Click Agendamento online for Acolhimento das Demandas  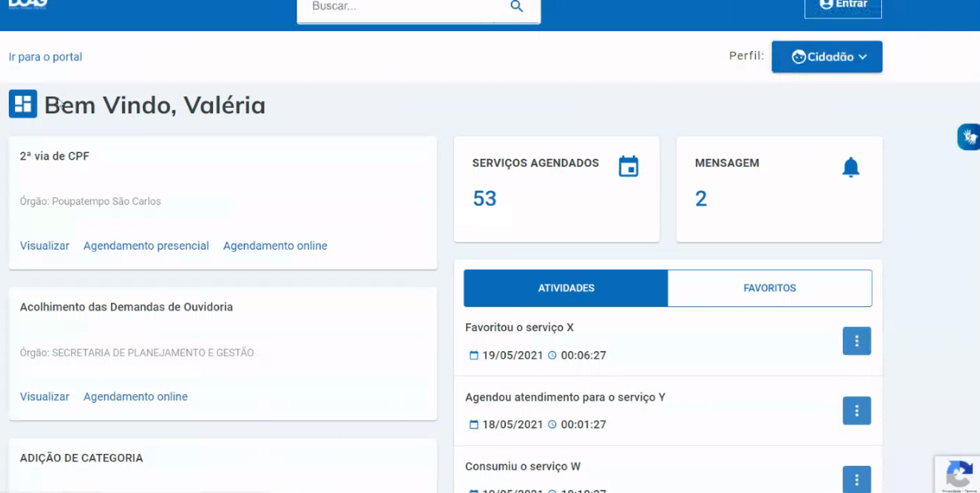[x=136, y=396]
